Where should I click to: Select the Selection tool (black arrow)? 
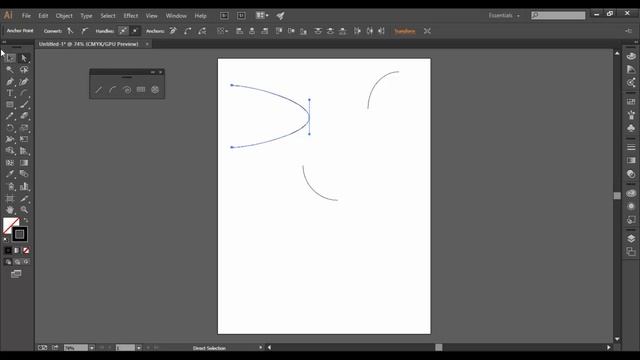tap(10, 58)
